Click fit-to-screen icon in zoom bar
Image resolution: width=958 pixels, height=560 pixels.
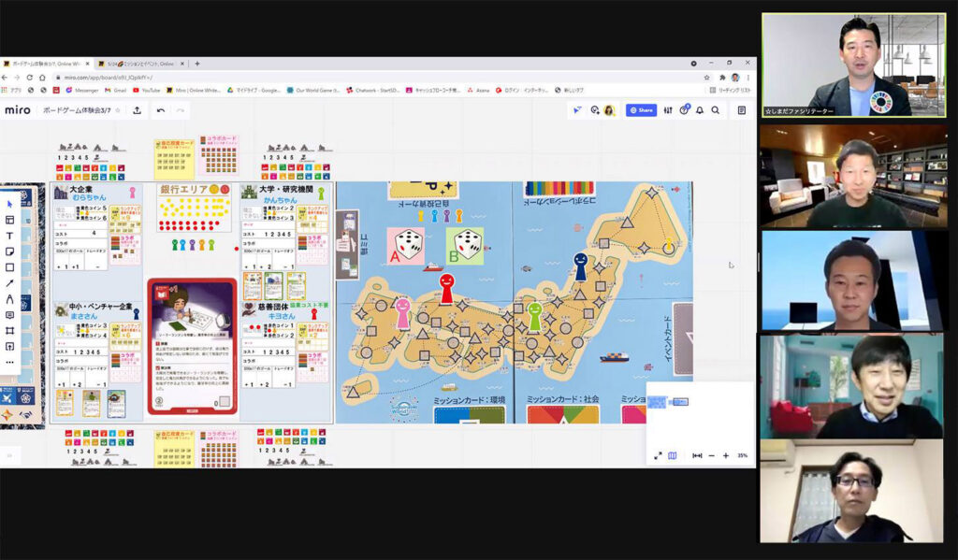[x=697, y=455]
